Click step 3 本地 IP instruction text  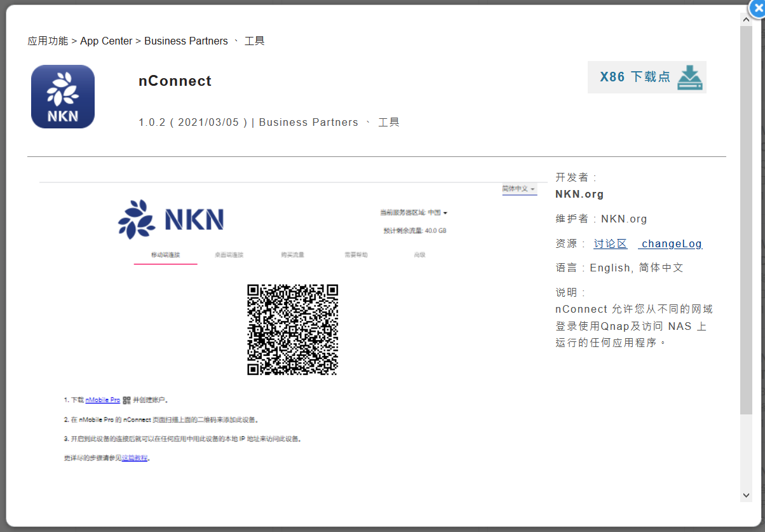[x=182, y=439]
